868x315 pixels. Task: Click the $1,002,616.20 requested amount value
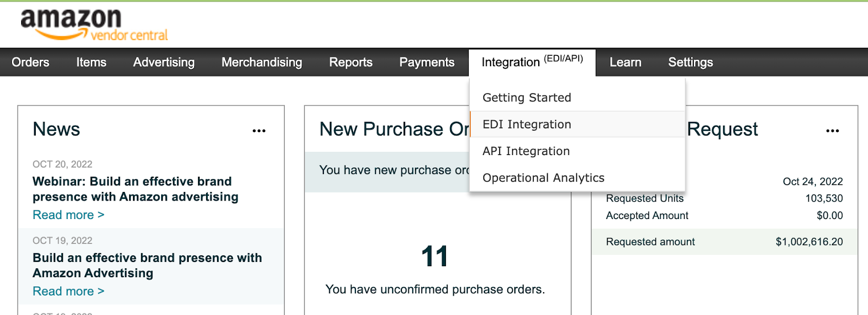click(809, 242)
